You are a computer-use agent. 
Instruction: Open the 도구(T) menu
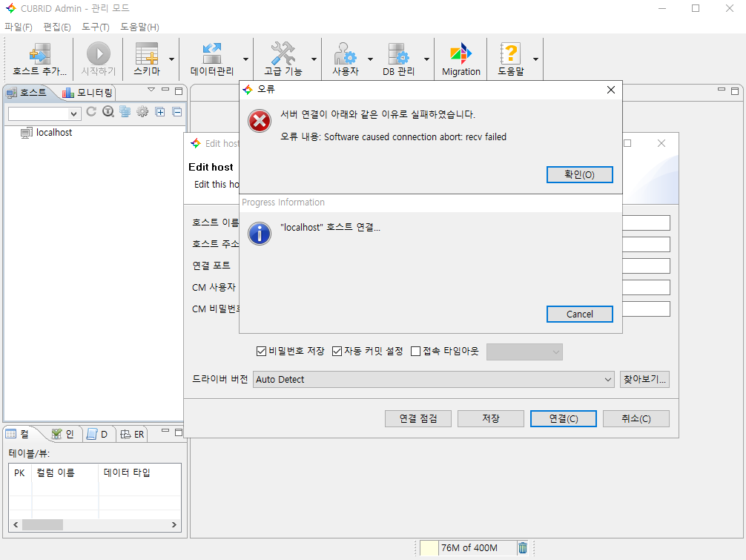point(95,27)
